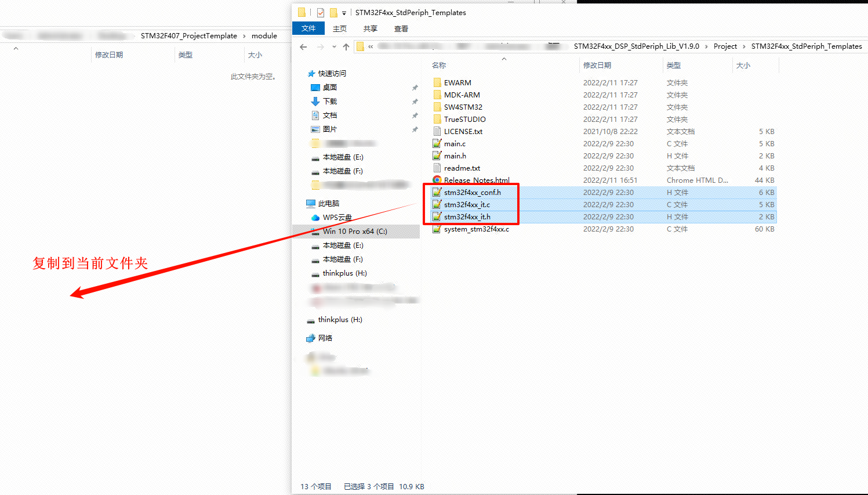868x495 pixels.
Task: Open the 网络 network item in sidebar
Action: [325, 338]
